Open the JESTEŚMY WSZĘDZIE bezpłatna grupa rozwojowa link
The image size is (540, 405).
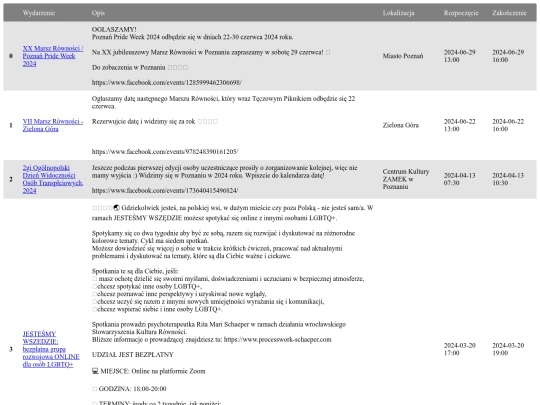[51, 349]
